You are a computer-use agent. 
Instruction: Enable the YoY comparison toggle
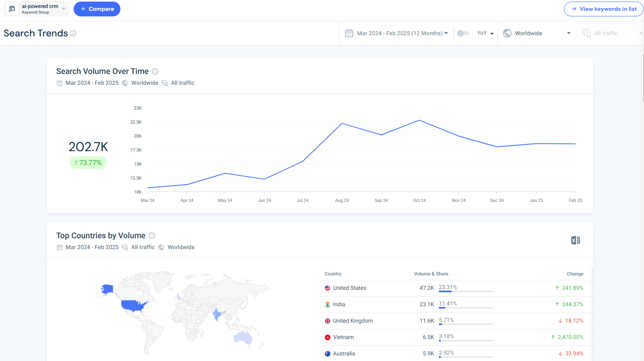tap(463, 33)
